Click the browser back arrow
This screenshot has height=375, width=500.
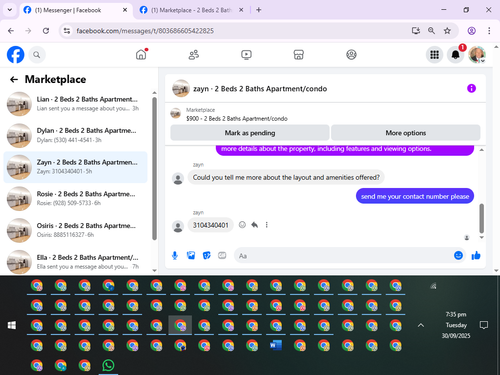(x=11, y=31)
